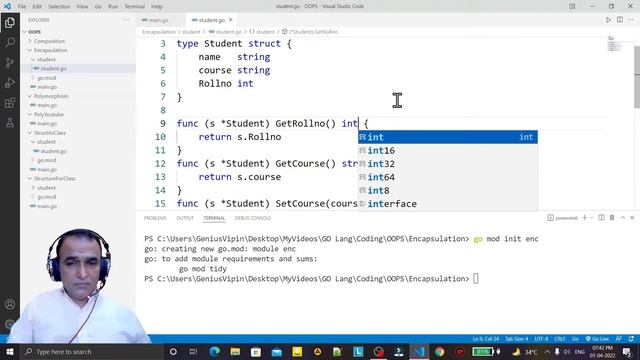
Task: Open the Testing flask view
Action: tap(10, 123)
